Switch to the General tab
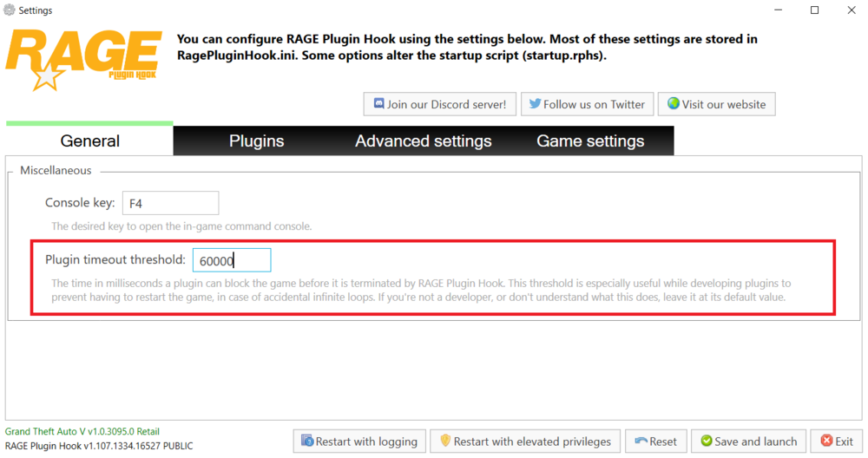 (89, 141)
